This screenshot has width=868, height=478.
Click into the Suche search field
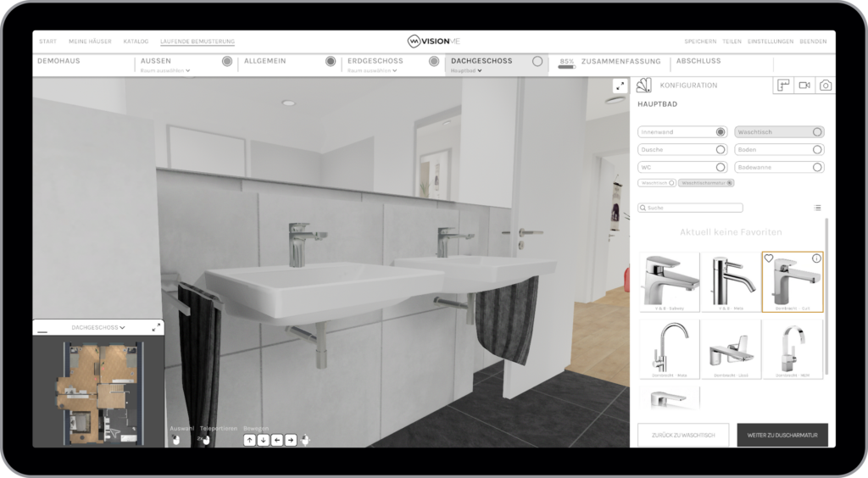pos(690,208)
